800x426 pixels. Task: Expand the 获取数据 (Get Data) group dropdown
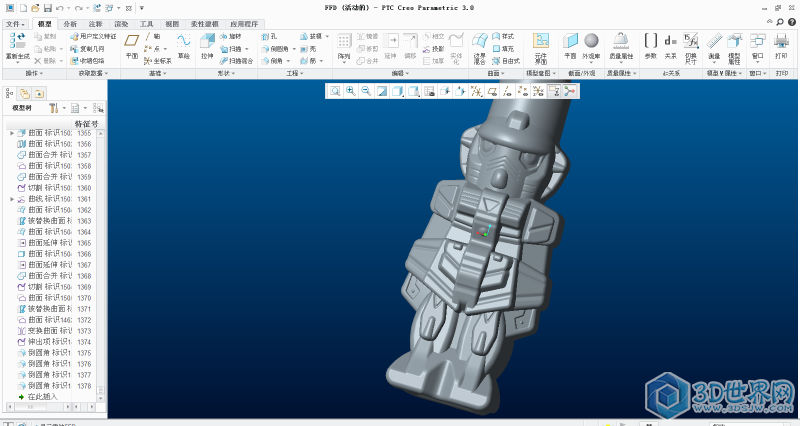tap(93, 73)
